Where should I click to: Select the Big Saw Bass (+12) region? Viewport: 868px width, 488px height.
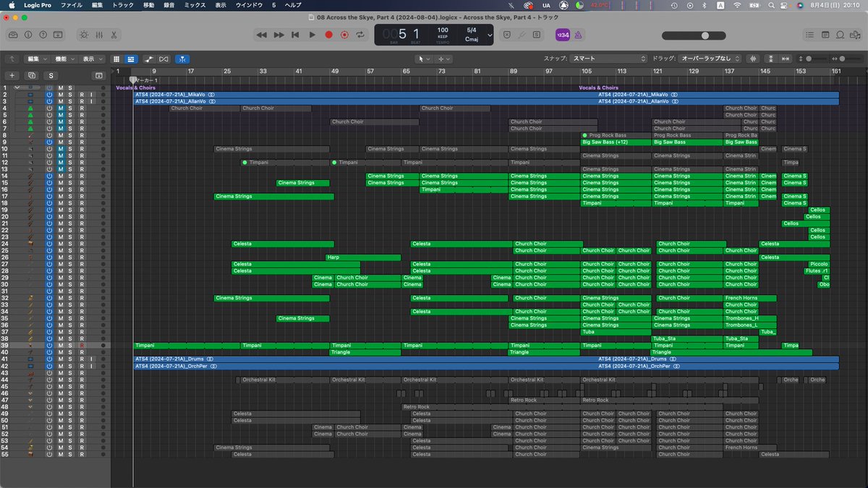(616, 142)
